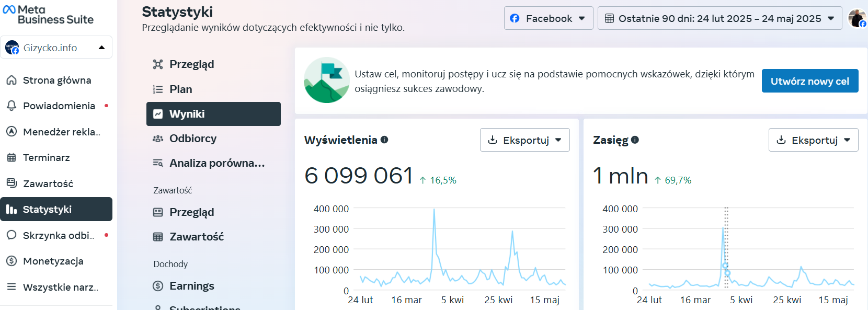Open Plan in statistics menu

pyautogui.click(x=180, y=89)
